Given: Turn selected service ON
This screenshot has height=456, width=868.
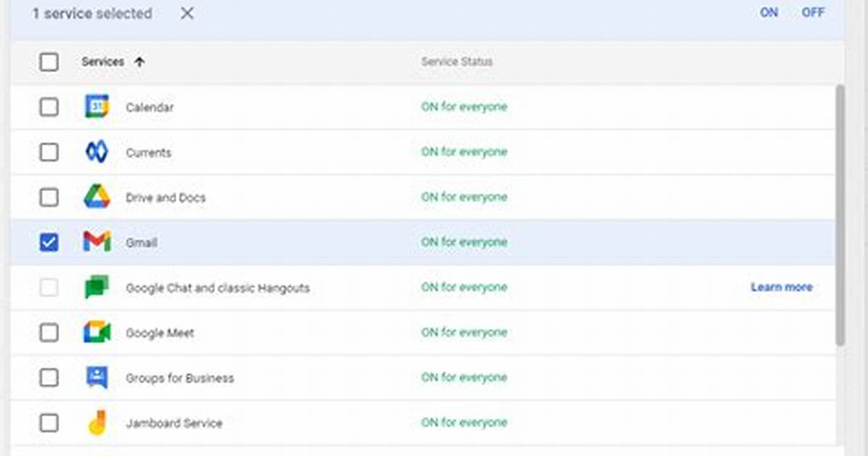Looking at the screenshot, I should [x=769, y=13].
